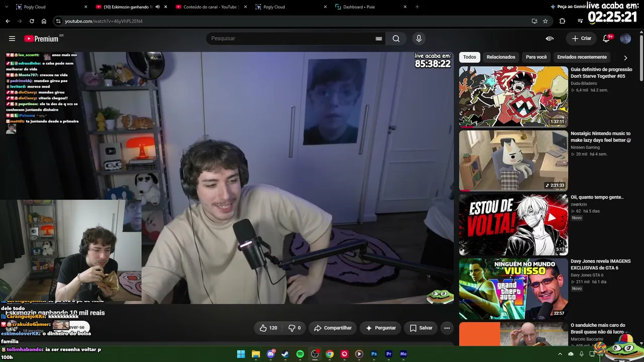This screenshot has height=362, width=644.
Task: Select the Enviados recentemente filter chip
Action: [582, 57]
